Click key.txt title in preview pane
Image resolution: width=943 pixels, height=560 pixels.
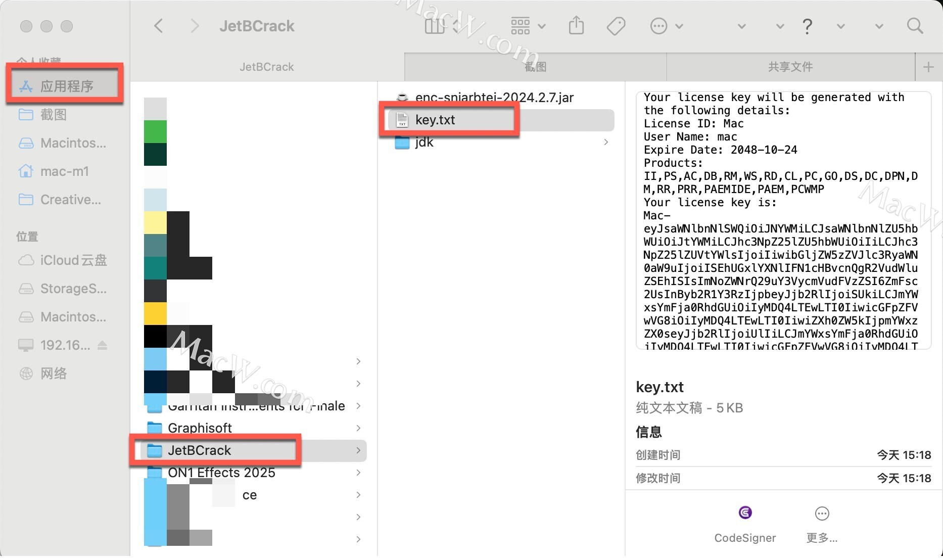[659, 387]
